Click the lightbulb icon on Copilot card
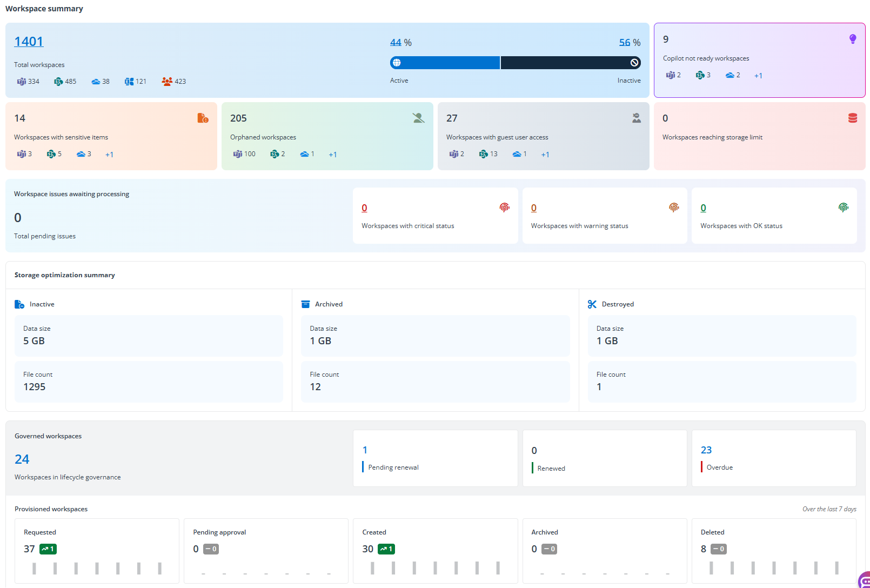This screenshot has height=588, width=870. coord(853,38)
